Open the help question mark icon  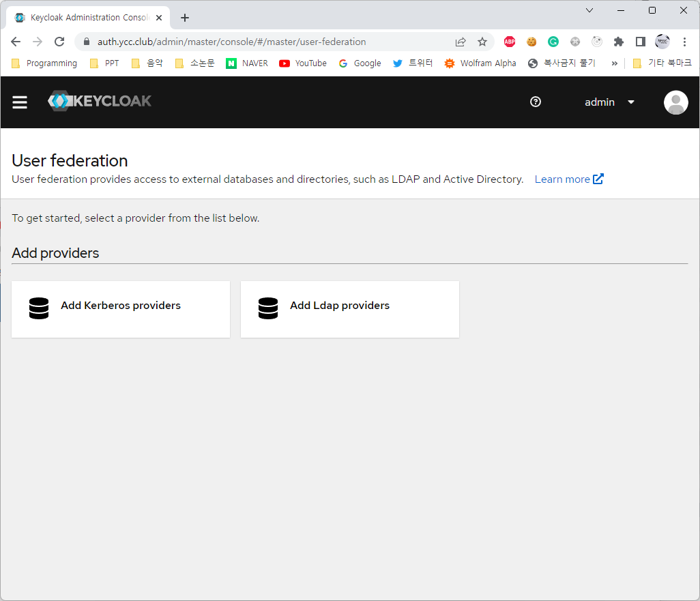tap(536, 102)
